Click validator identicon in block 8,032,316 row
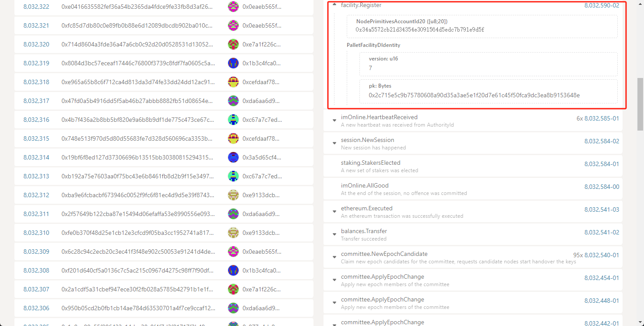 233,120
